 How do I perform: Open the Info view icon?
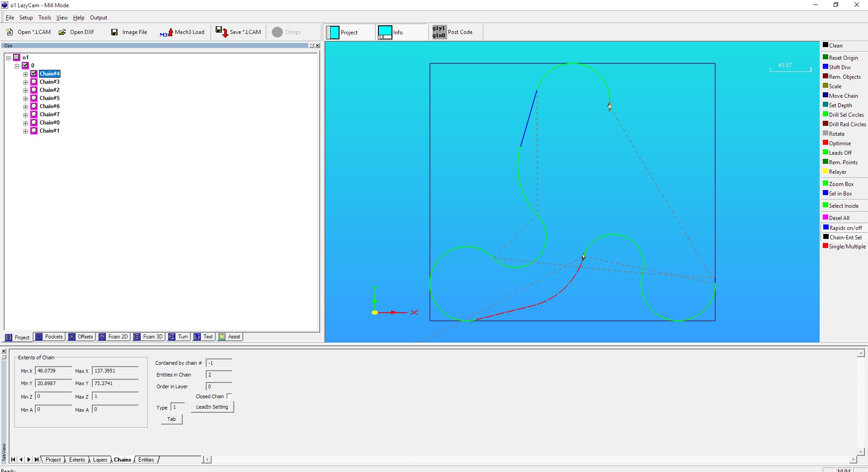[x=385, y=33]
